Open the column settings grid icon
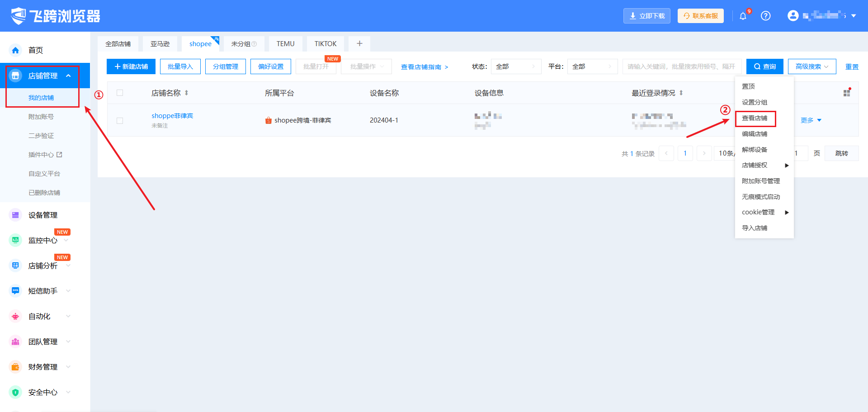Screen dimensions: 868x412 847,93
